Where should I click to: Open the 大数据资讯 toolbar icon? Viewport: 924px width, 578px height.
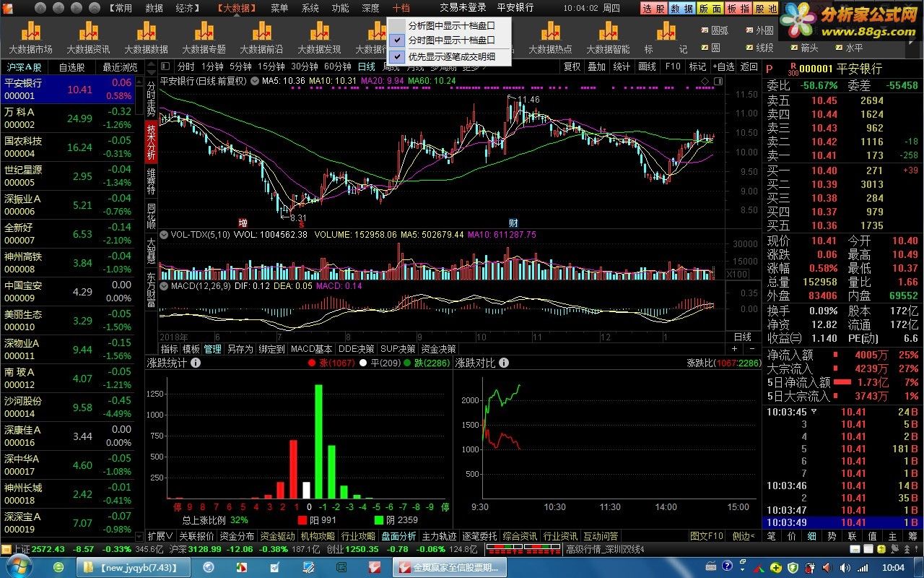point(88,38)
